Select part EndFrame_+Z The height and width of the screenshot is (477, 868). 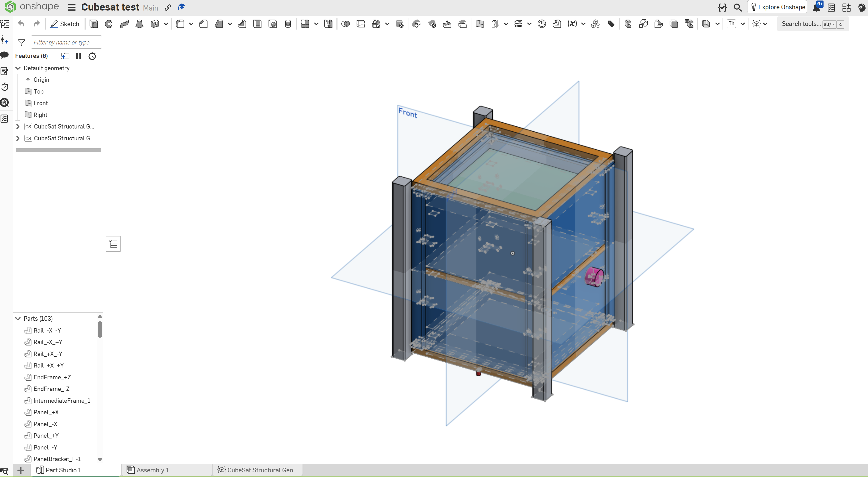click(52, 377)
